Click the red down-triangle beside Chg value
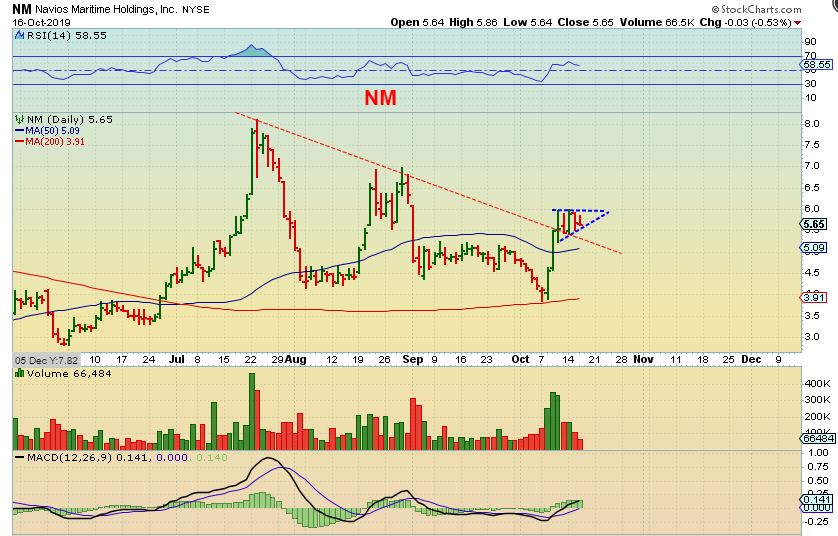Viewport: 838px width, 536px height. tap(797, 22)
